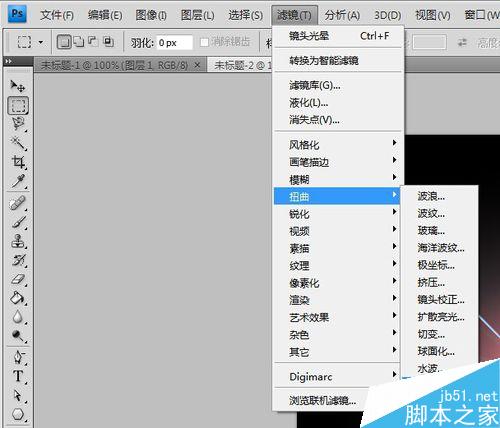The width and height of the screenshot is (500, 428).
Task: Click the Subtract from Selection icon
Action: (93, 42)
